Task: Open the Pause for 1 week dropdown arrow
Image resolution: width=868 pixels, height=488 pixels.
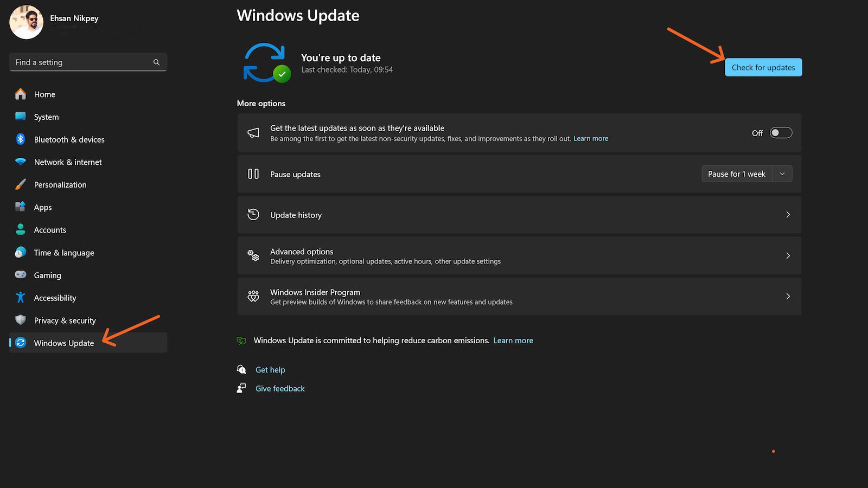Action: point(782,174)
